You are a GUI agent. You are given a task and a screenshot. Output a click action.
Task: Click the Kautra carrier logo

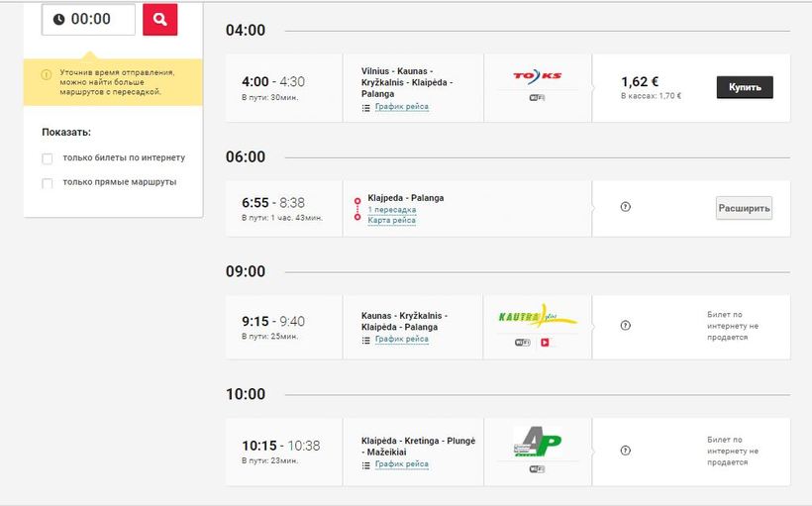537,318
